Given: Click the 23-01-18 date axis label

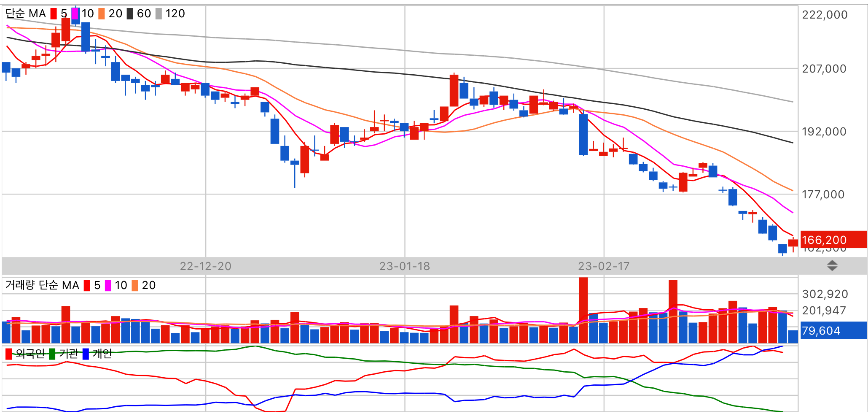Looking at the screenshot, I should click(405, 266).
